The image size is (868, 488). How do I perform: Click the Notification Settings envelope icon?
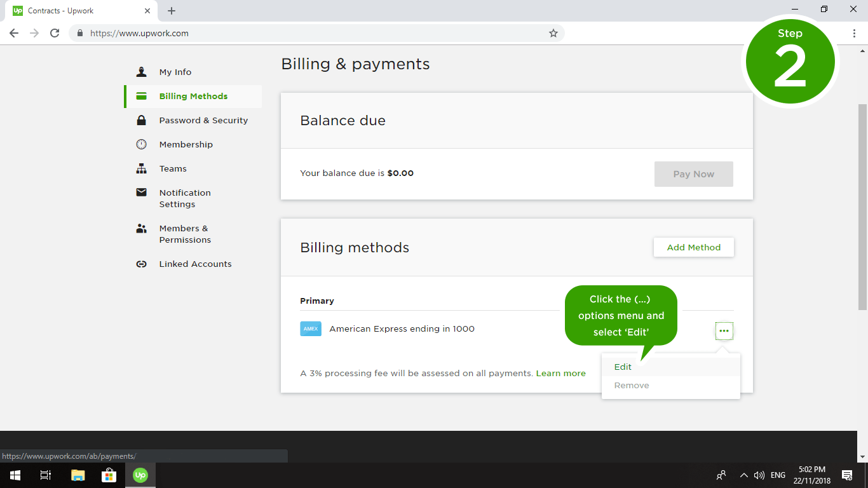tap(141, 193)
